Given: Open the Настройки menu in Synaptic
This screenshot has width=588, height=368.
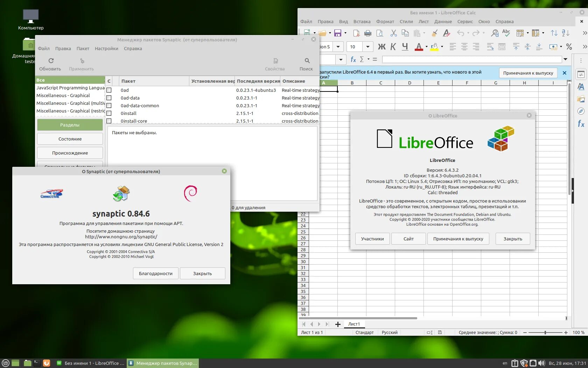Looking at the screenshot, I should (106, 48).
